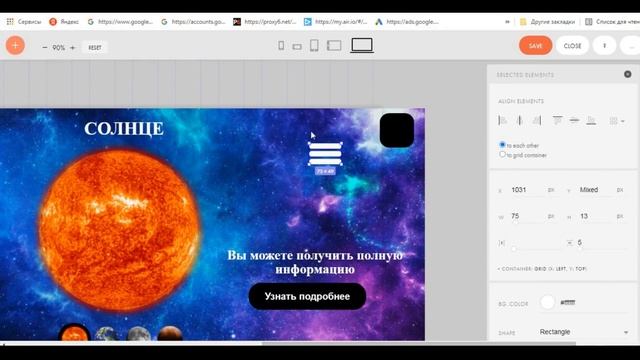This screenshot has height=360, width=640.
Task: Switch to phone landscape screen view
Action: coord(297,47)
